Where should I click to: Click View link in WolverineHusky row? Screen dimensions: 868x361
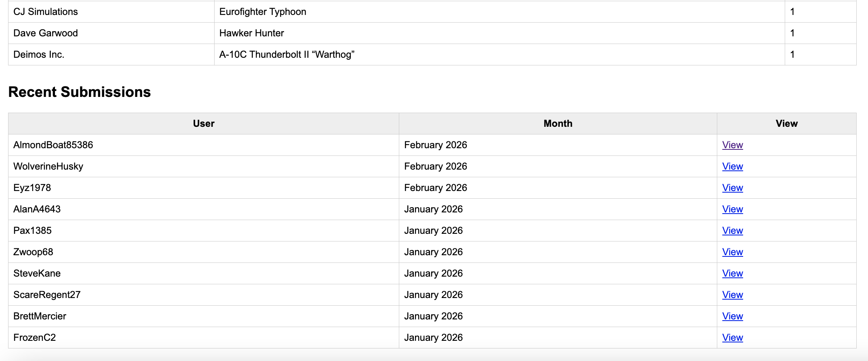pyautogui.click(x=732, y=166)
